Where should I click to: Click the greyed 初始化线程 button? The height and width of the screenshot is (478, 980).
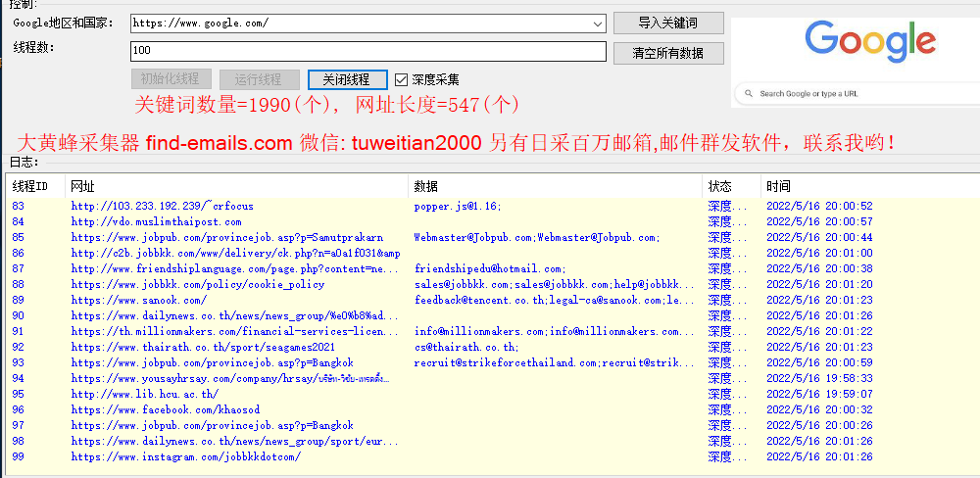pos(171,79)
